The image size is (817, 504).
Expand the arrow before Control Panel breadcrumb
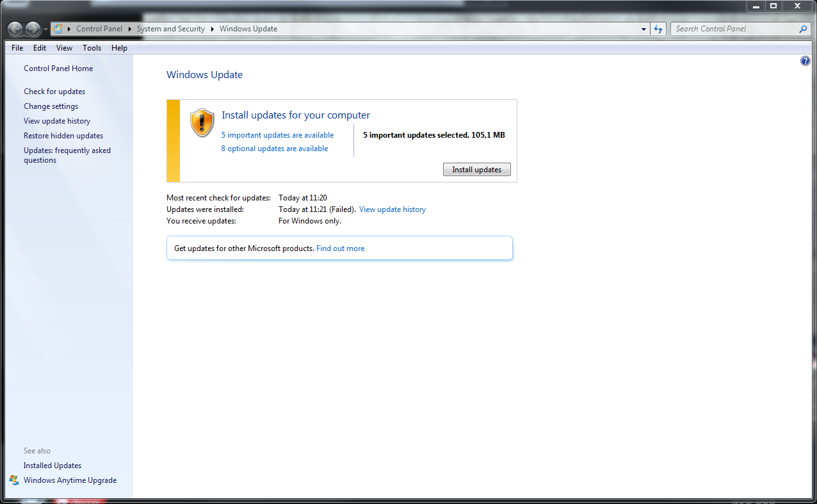(x=69, y=29)
